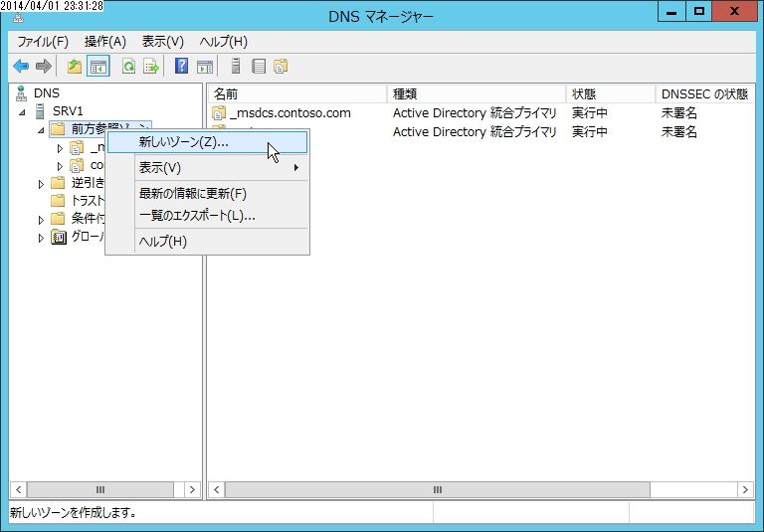Viewport: 764px width, 532px height.
Task: Click the blue Help question mark icon
Action: point(181,66)
